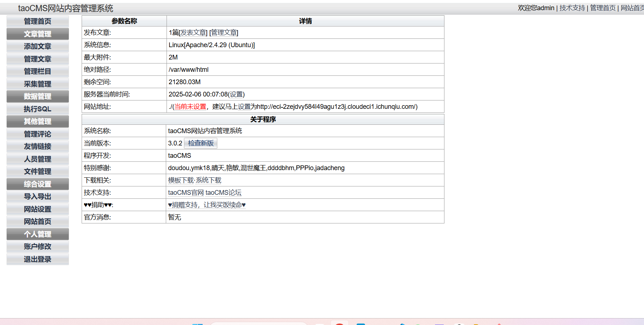Image resolution: width=644 pixels, height=325 pixels.
Task: Open 添加文章 in the sidebar
Action: pos(37,46)
